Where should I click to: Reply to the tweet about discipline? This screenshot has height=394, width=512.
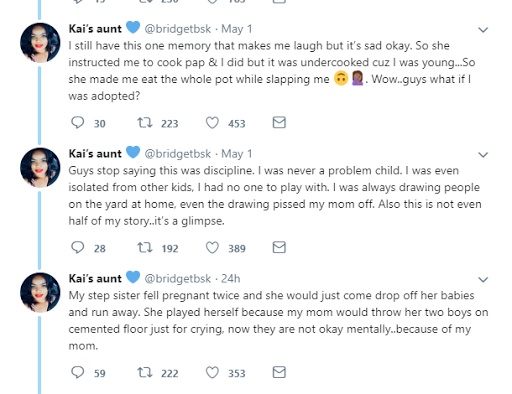(x=78, y=248)
